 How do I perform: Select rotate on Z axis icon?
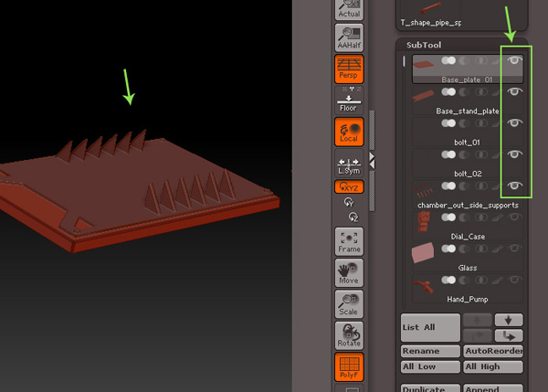click(x=353, y=217)
